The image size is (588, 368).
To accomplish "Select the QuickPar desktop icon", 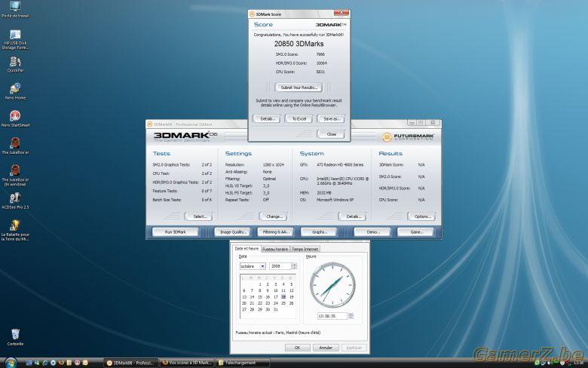I will [x=15, y=64].
